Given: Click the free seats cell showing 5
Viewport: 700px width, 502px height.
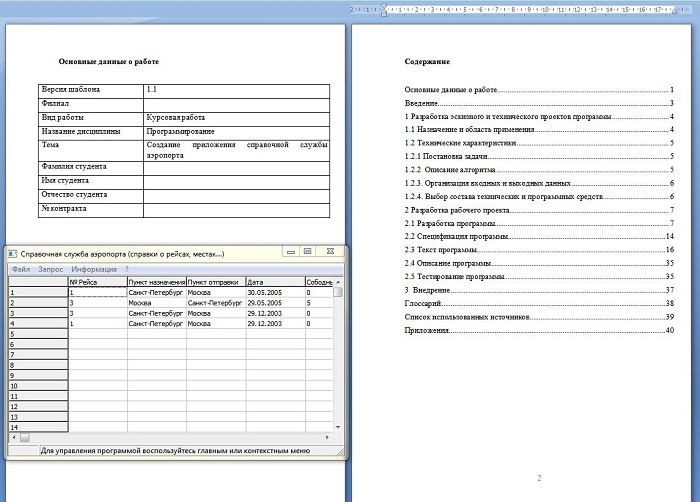Looking at the screenshot, I should tap(319, 303).
